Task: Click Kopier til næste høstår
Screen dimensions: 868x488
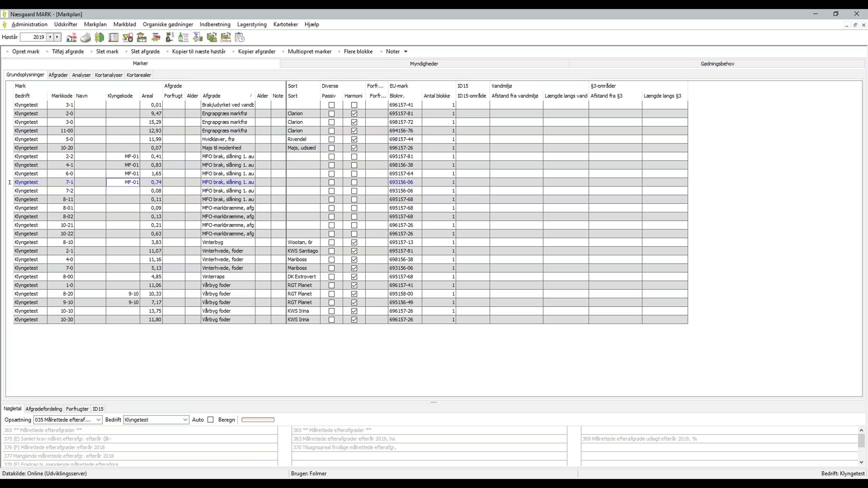Action: (199, 52)
